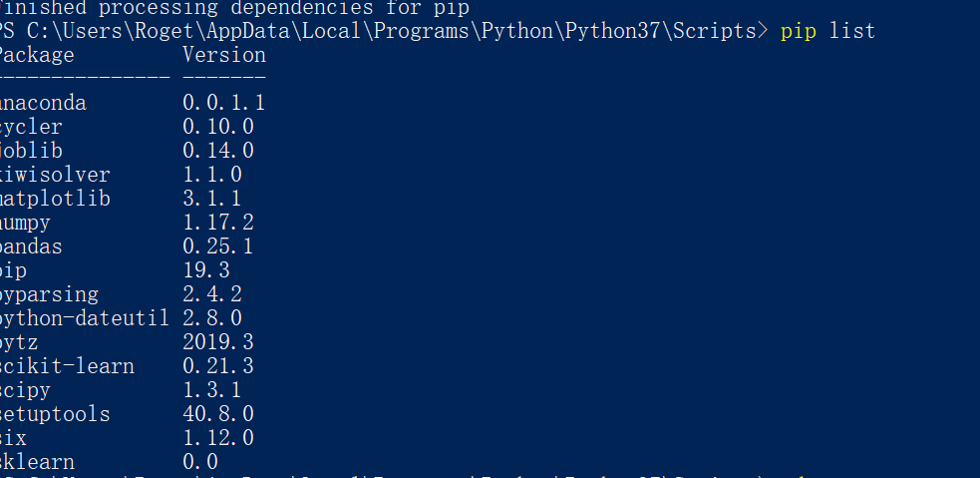Viewport: 980px width, 478px height.
Task: Select the 'scikit-learn' package name
Action: (x=67, y=366)
